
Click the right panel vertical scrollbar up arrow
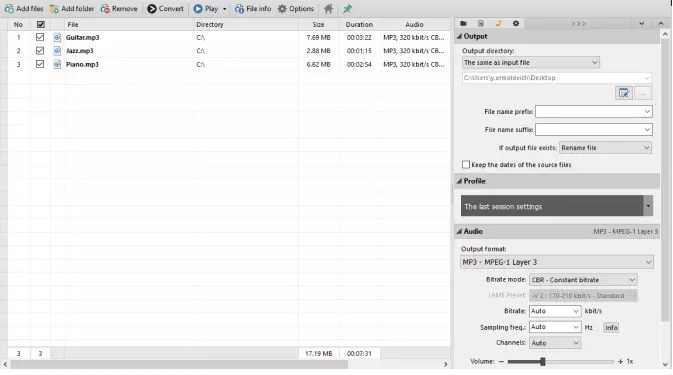point(665,33)
